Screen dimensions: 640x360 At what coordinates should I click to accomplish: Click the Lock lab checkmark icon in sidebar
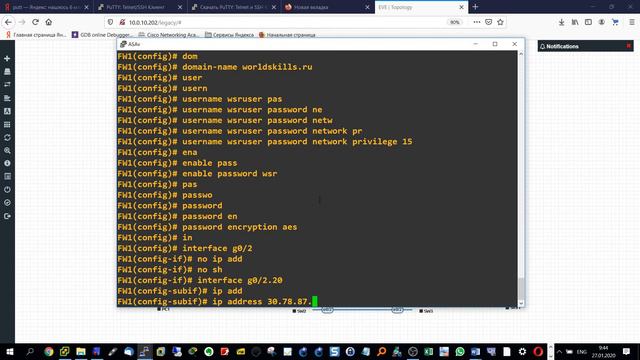[7, 202]
